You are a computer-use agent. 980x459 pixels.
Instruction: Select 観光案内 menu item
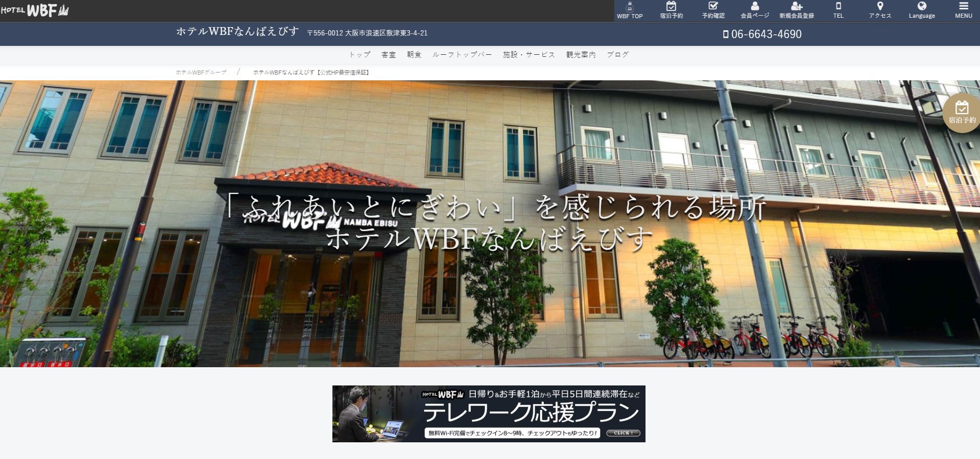click(x=581, y=55)
